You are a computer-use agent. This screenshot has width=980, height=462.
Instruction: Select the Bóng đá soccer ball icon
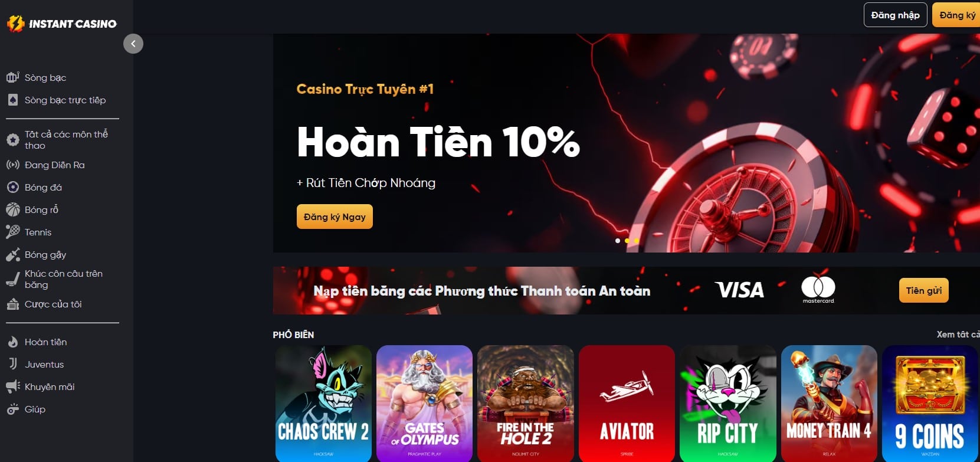click(12, 187)
